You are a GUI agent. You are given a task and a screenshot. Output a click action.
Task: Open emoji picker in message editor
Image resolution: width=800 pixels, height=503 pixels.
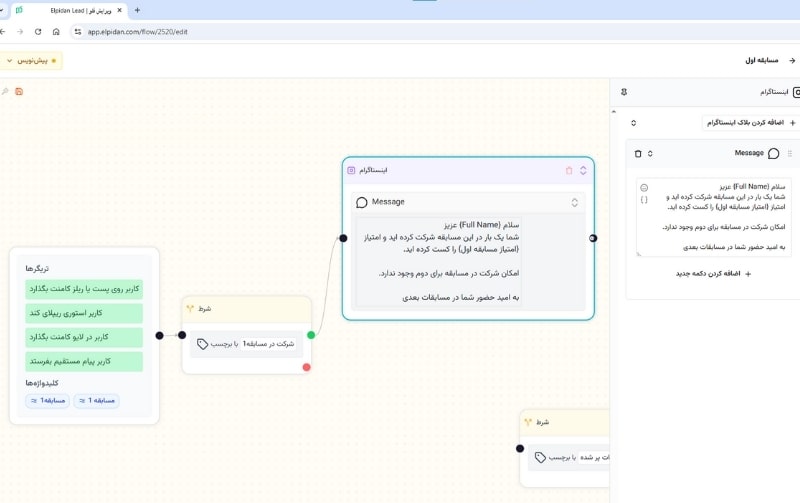(644, 188)
